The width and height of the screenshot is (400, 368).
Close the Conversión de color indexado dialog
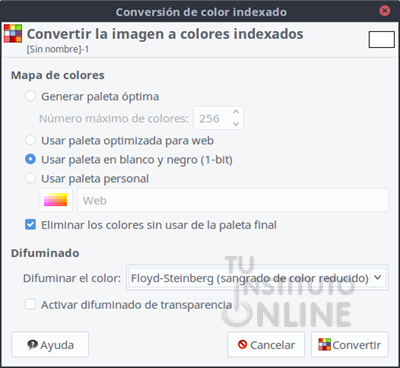pyautogui.click(x=385, y=11)
